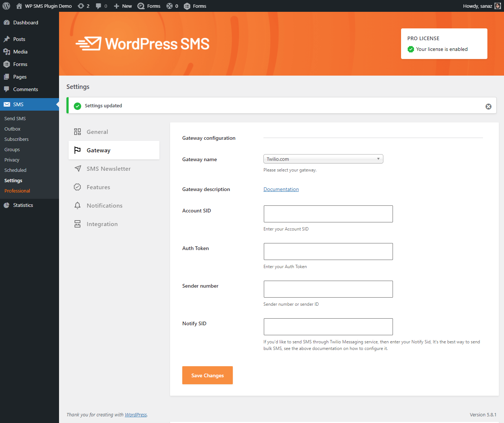Click the WordPress logo in admin bar

pos(6,6)
